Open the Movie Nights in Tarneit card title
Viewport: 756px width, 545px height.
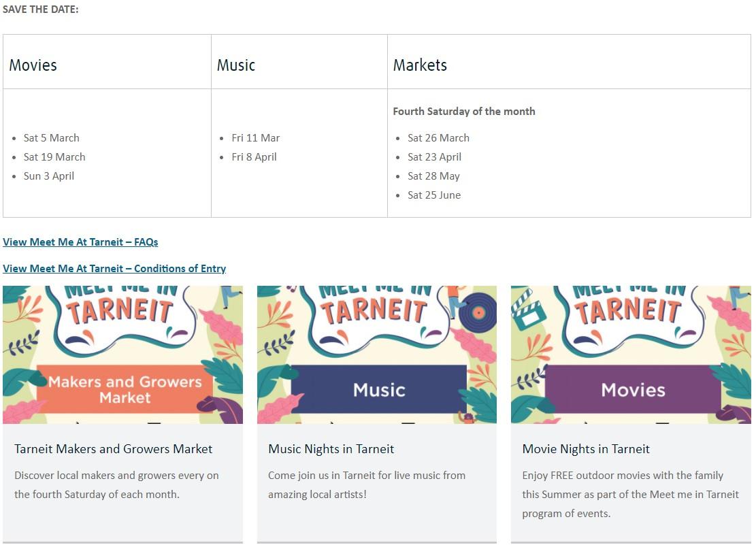click(x=586, y=449)
